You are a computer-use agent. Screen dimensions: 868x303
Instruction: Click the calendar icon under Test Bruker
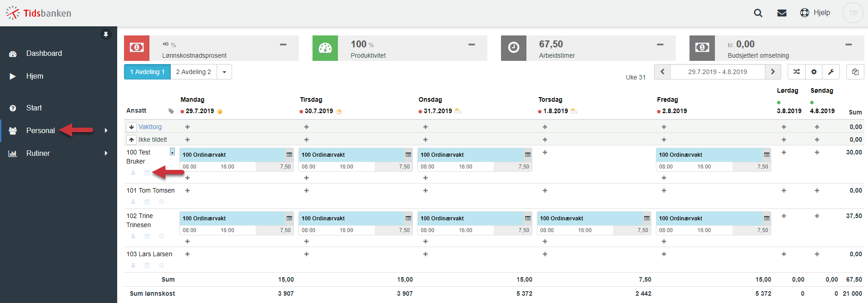[x=147, y=173]
